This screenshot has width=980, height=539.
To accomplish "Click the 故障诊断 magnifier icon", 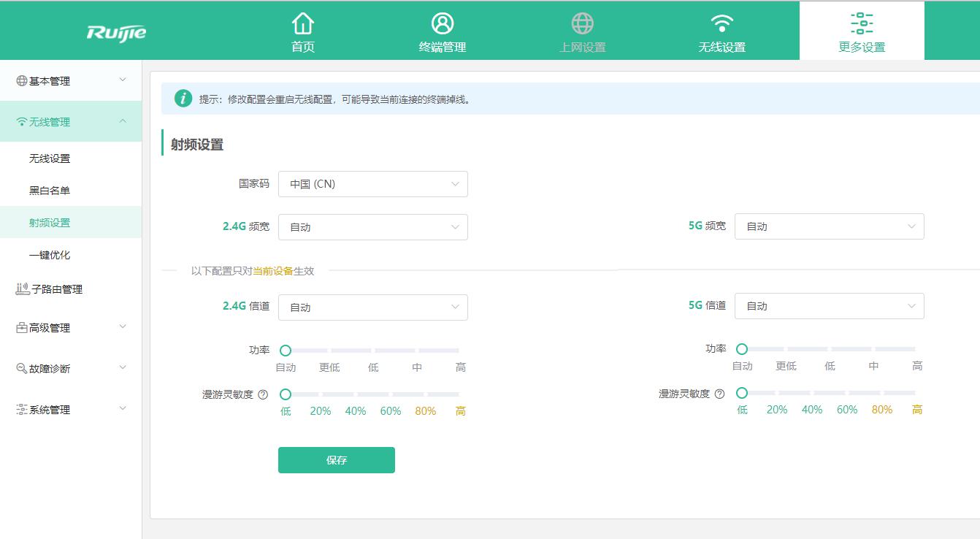I will tap(21, 367).
